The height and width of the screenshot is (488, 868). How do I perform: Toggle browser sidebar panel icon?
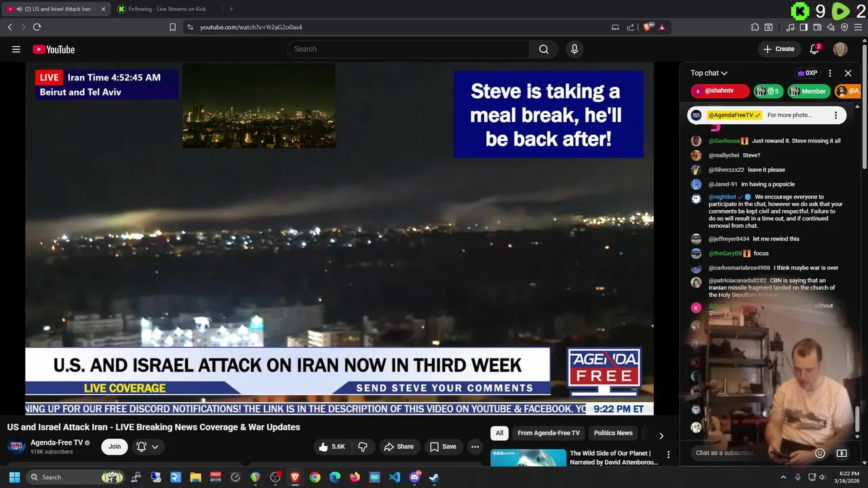pyautogui.click(x=804, y=27)
